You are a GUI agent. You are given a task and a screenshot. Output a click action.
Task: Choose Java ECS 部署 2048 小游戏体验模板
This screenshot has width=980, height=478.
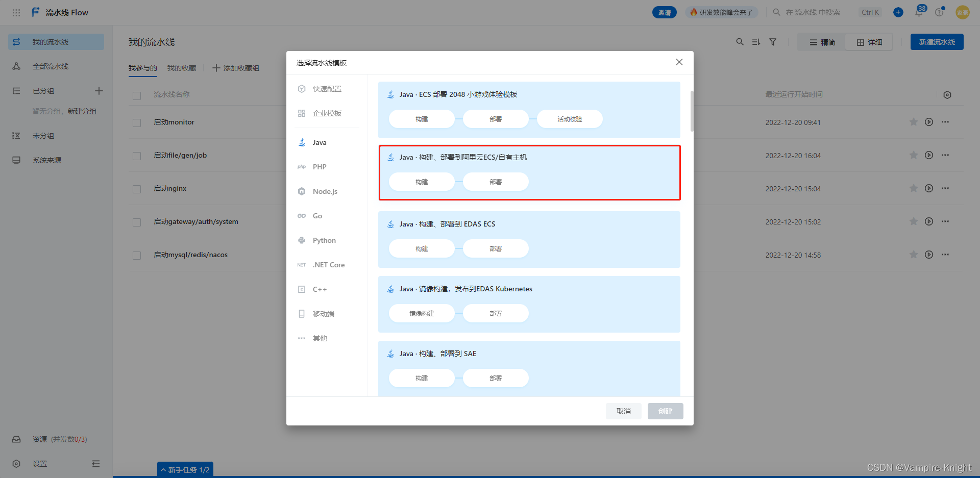pyautogui.click(x=529, y=110)
